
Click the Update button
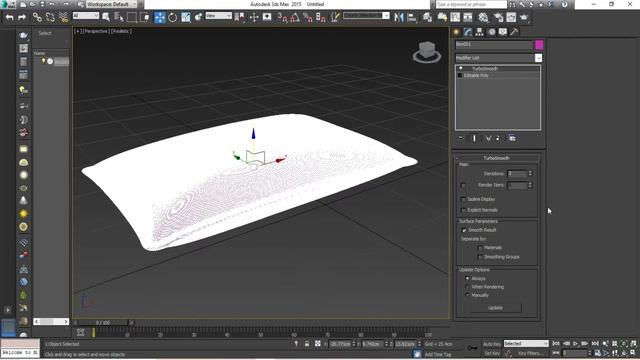(496, 308)
